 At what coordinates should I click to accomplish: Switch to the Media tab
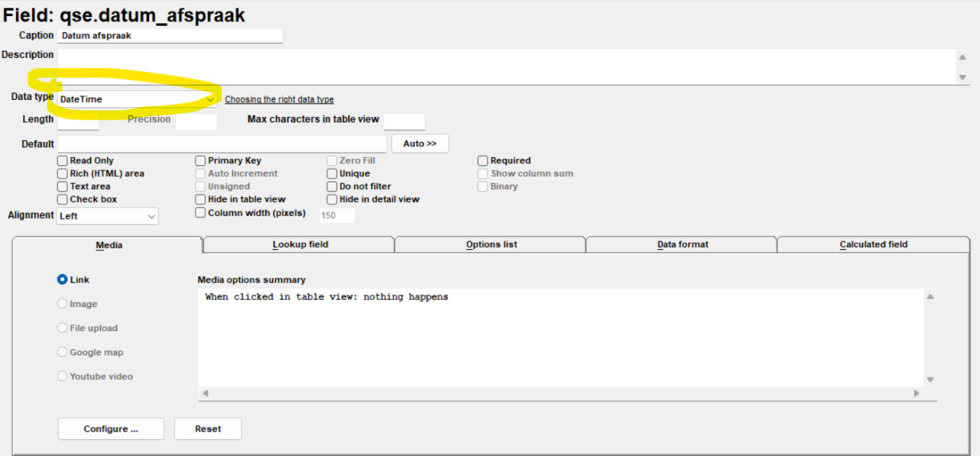point(108,245)
